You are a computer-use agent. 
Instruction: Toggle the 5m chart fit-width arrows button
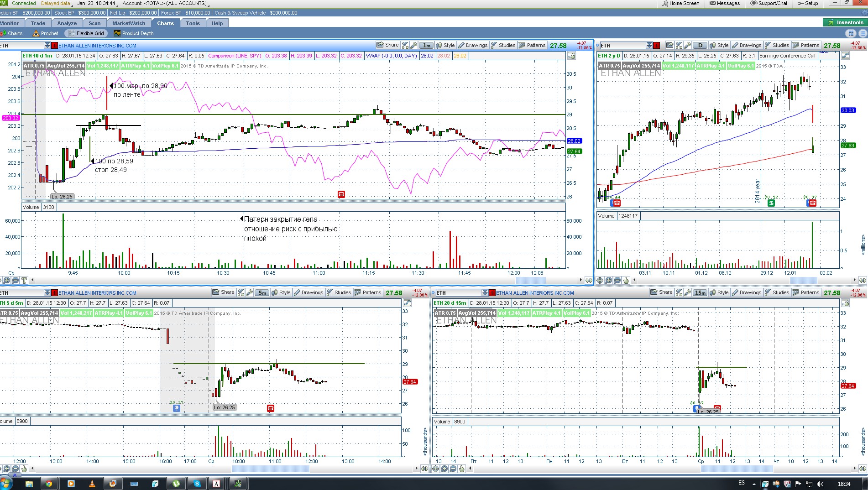[424, 469]
